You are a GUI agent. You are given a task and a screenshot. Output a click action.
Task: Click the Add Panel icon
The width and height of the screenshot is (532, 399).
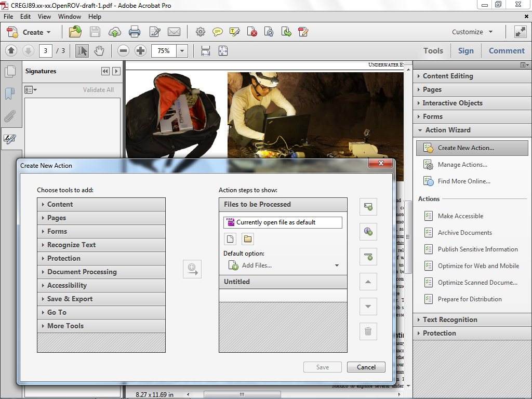[368, 207]
